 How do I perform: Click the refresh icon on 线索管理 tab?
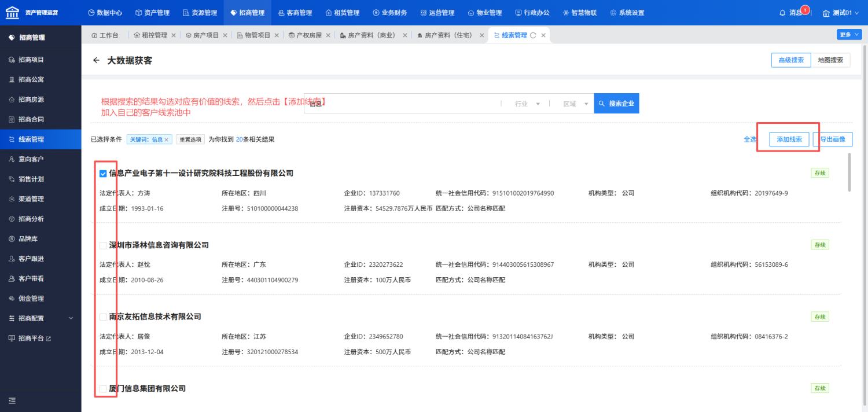click(x=533, y=35)
